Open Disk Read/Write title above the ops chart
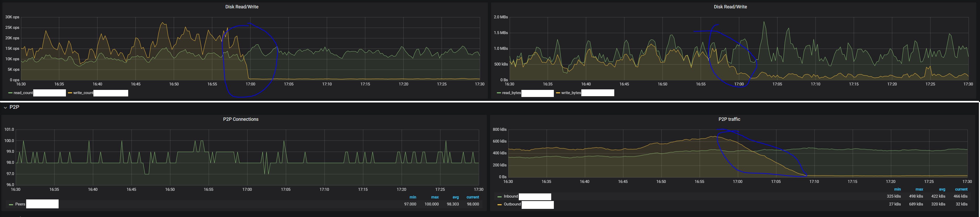980x217 pixels. coord(241,7)
